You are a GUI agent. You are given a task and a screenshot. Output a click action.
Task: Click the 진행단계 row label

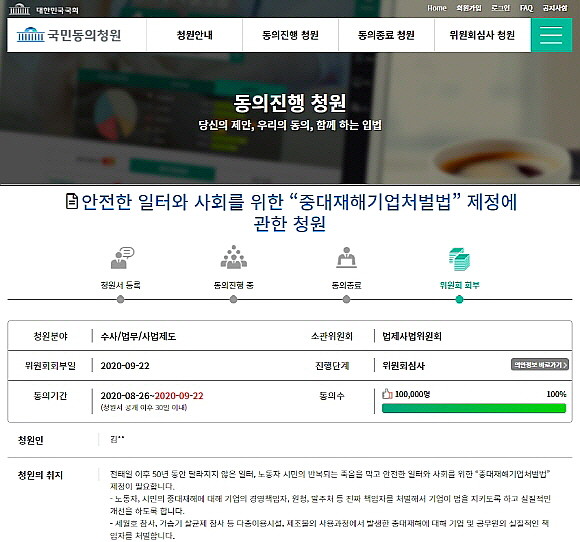pos(332,366)
